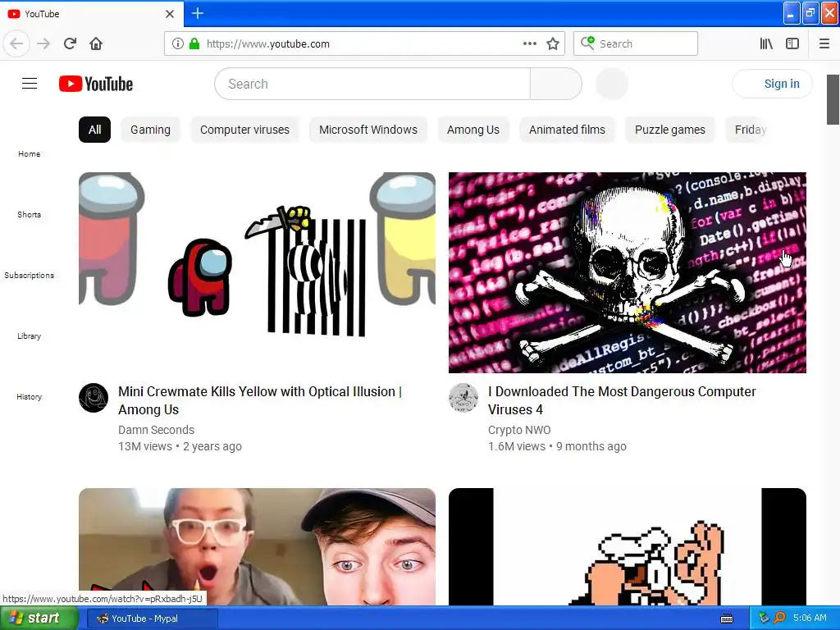Image resolution: width=840 pixels, height=630 pixels.
Task: Show site information via the info icon
Action: click(177, 44)
